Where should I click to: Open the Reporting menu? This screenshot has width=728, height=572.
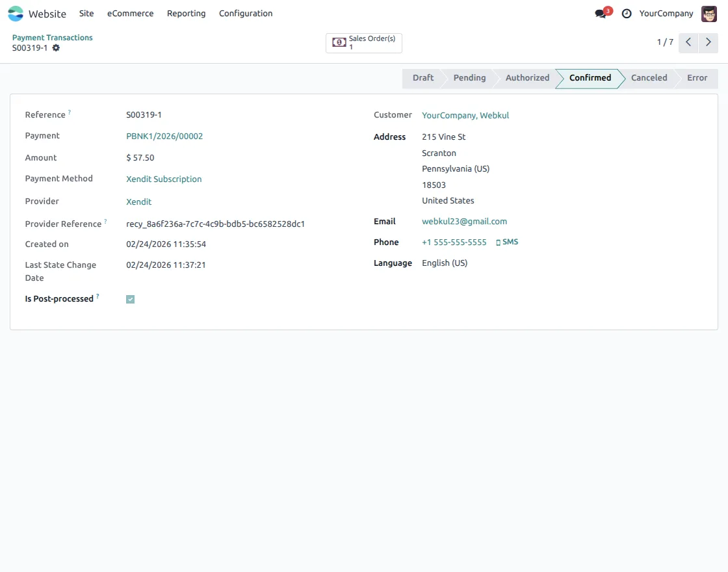point(186,13)
